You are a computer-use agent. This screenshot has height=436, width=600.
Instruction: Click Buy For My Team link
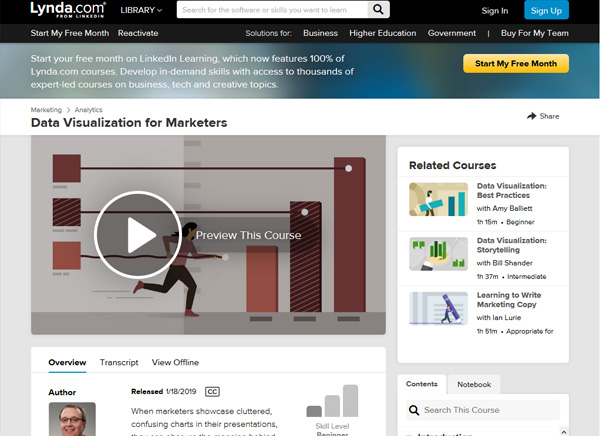coord(535,33)
